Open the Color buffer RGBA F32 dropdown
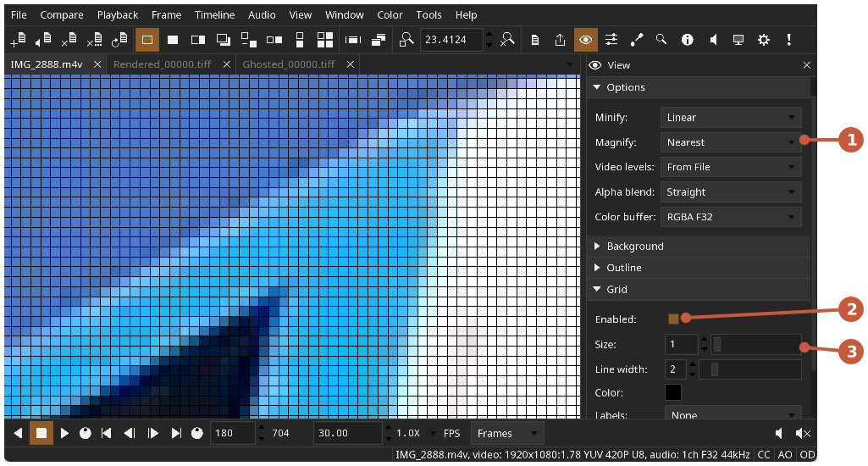Screen dimensions: 868x466 tap(731, 217)
